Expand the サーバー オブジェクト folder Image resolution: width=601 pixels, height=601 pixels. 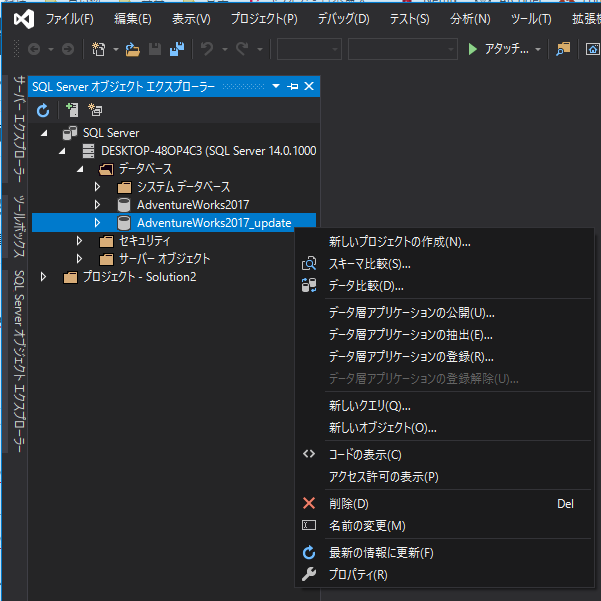pyautogui.click(x=79, y=259)
